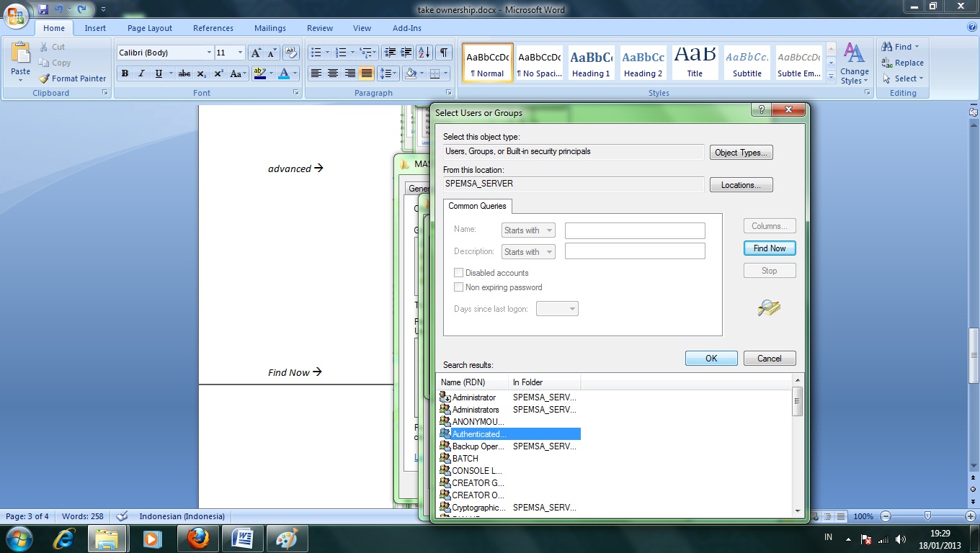
Task: Open Mailings tab
Action: tap(270, 28)
